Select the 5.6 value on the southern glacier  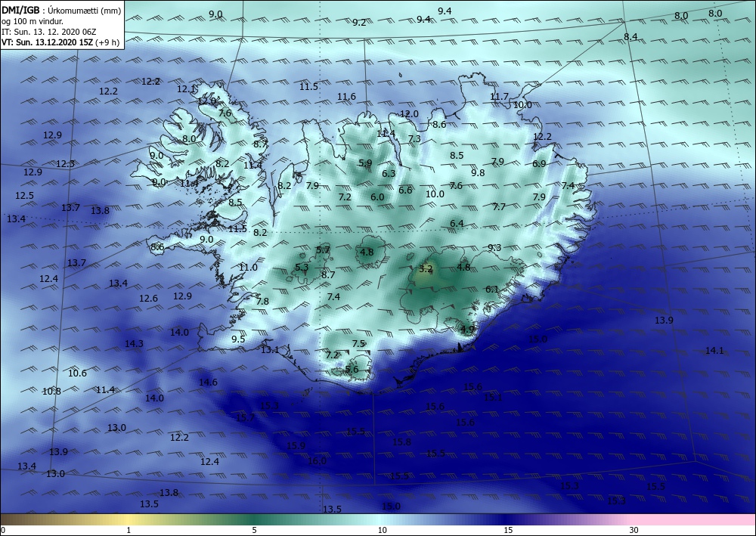[352, 369]
